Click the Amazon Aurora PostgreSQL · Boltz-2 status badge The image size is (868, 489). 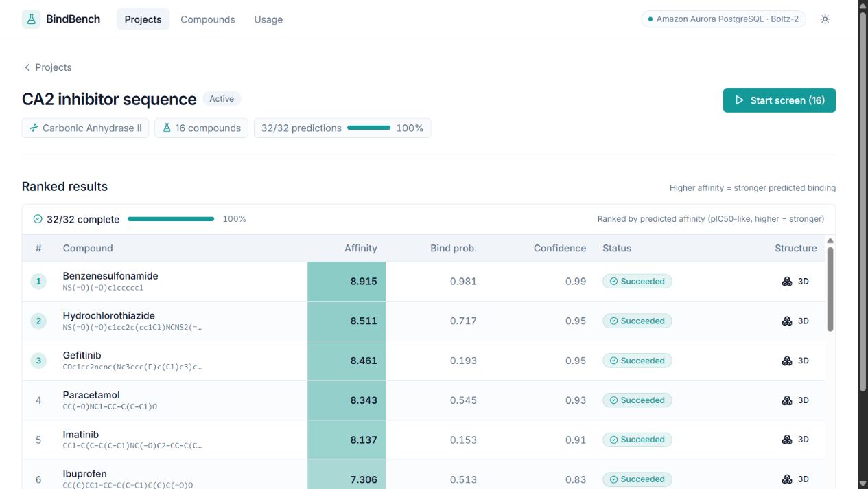point(723,19)
